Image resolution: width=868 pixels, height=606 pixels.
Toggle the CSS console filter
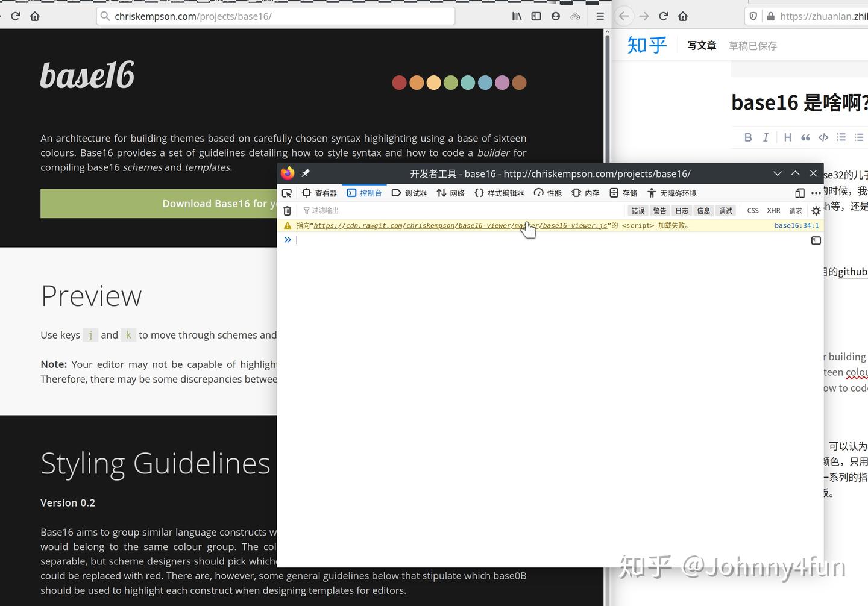(x=753, y=210)
